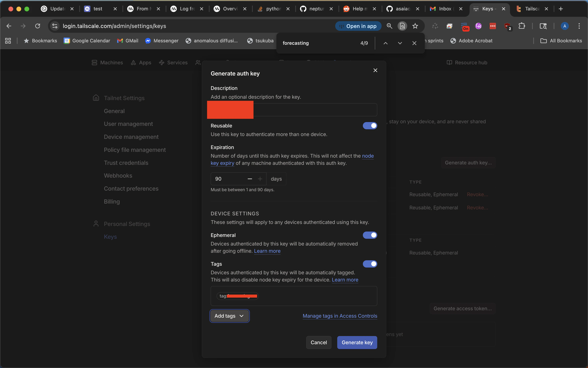Open new browser tab

click(x=561, y=9)
